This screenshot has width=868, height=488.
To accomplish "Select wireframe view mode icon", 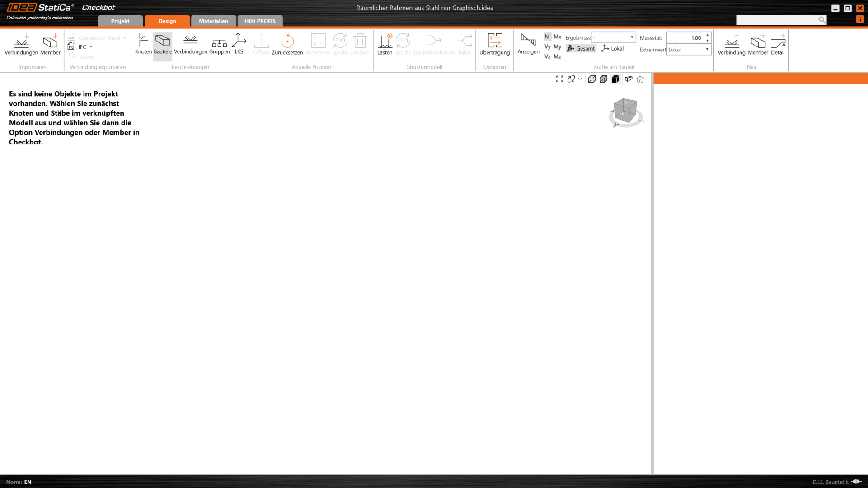I will (x=592, y=79).
